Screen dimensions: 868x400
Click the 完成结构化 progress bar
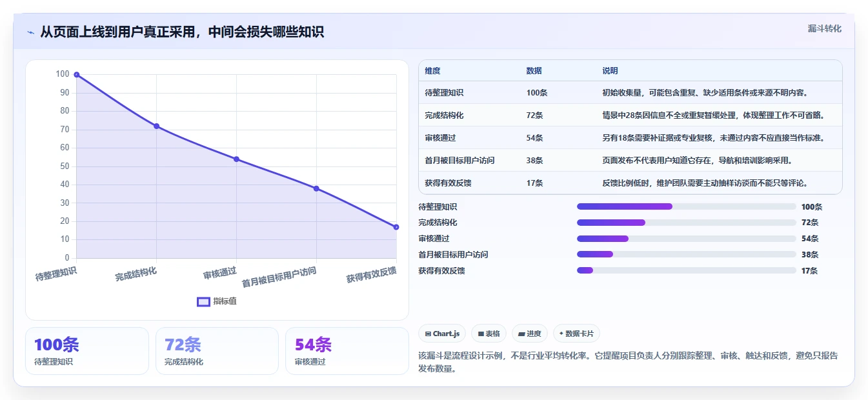[x=687, y=223]
